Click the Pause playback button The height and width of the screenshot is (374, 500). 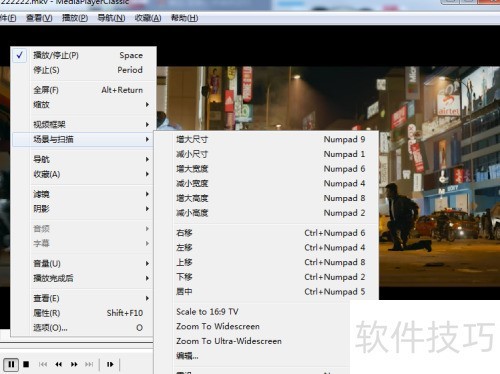point(11,364)
